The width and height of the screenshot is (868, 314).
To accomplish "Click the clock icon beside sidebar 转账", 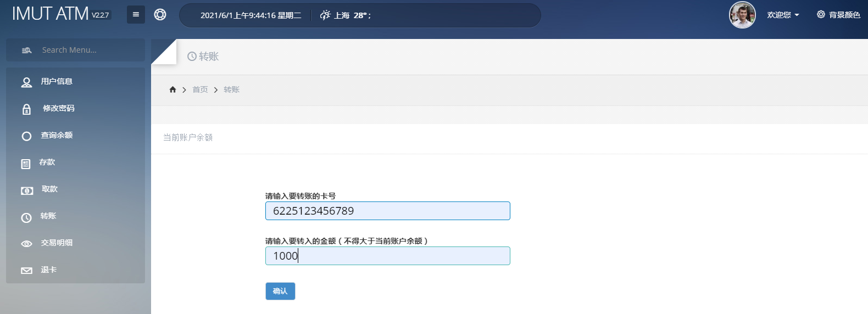I will [x=26, y=217].
